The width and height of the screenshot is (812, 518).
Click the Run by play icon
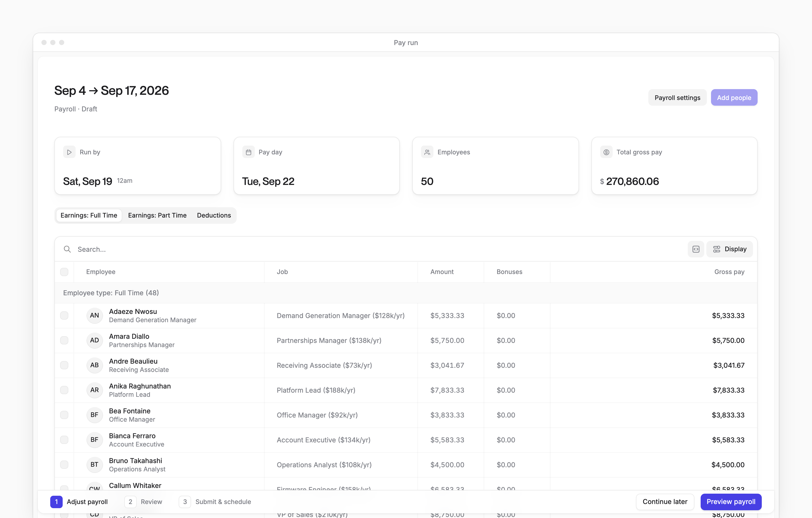coord(69,152)
